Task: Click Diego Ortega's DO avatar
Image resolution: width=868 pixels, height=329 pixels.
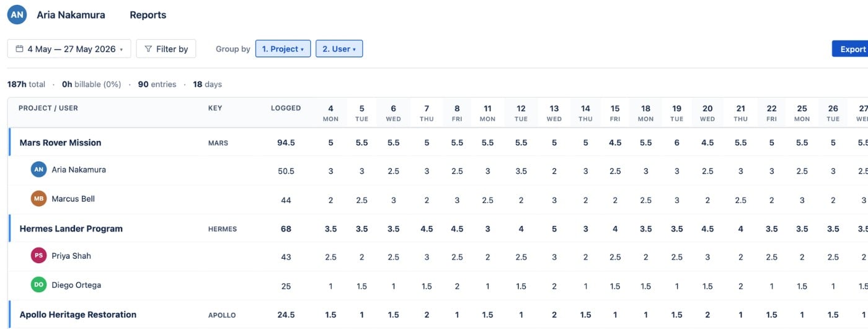Action: pyautogui.click(x=39, y=285)
